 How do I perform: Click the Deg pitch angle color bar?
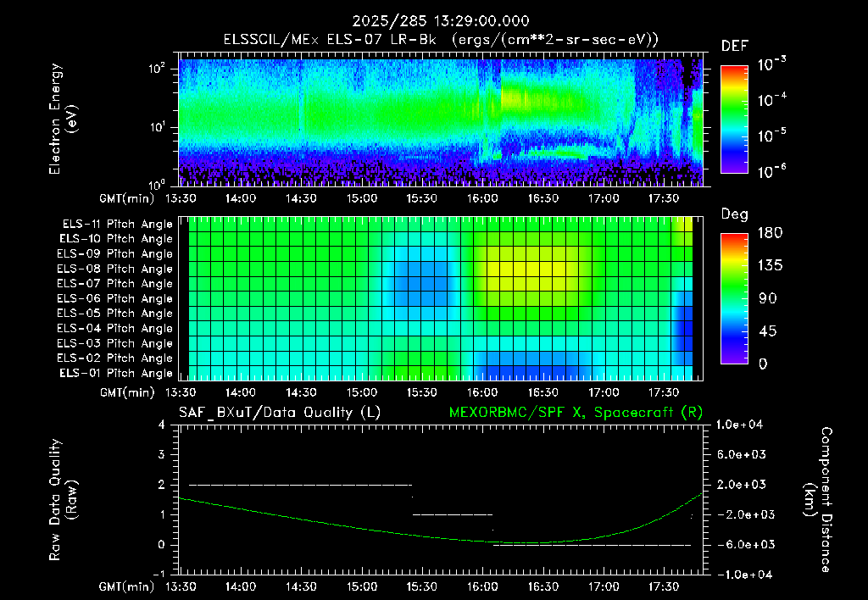[x=734, y=298]
